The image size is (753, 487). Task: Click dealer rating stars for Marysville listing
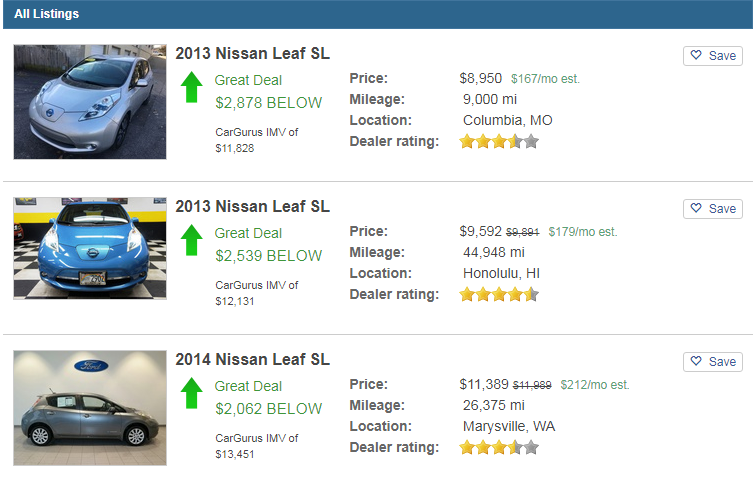click(498, 448)
